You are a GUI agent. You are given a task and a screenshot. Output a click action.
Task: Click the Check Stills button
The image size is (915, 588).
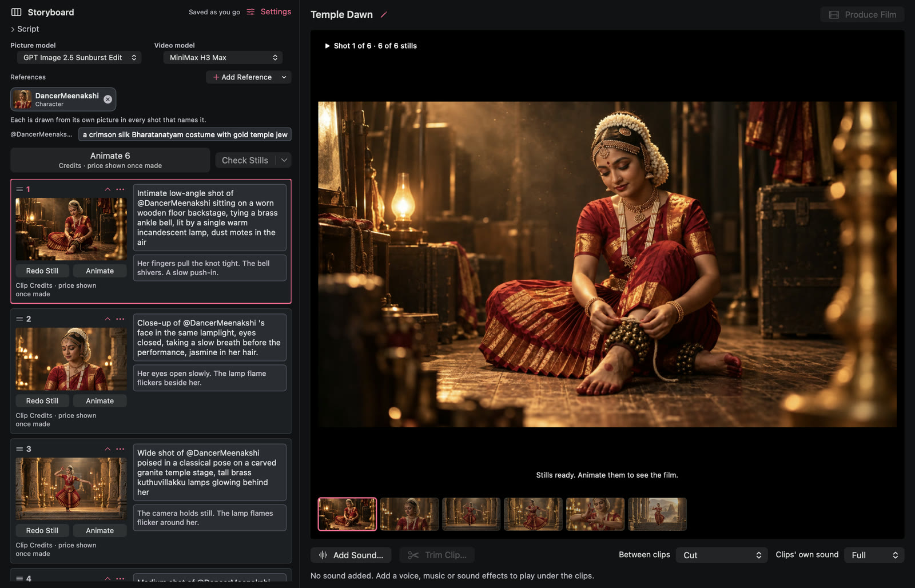click(x=245, y=160)
